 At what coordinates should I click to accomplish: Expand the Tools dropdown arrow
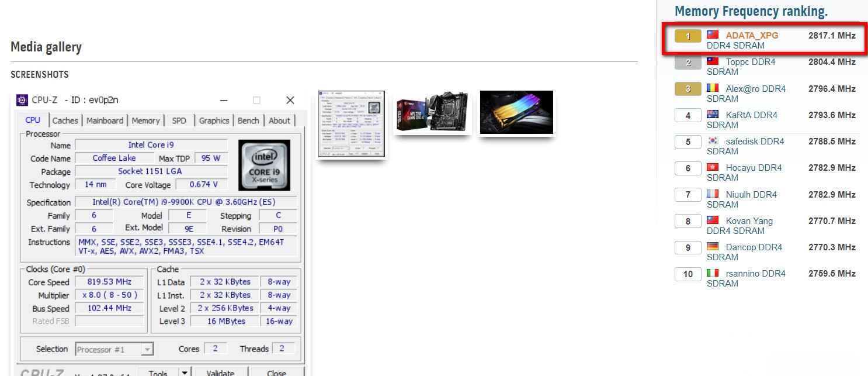[185, 372]
